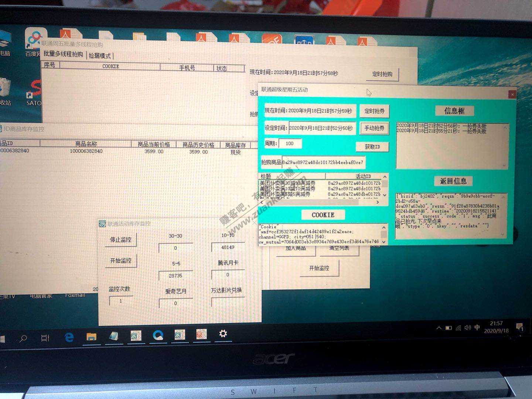
Task: Click the volume speaker icon
Action: tap(468, 327)
